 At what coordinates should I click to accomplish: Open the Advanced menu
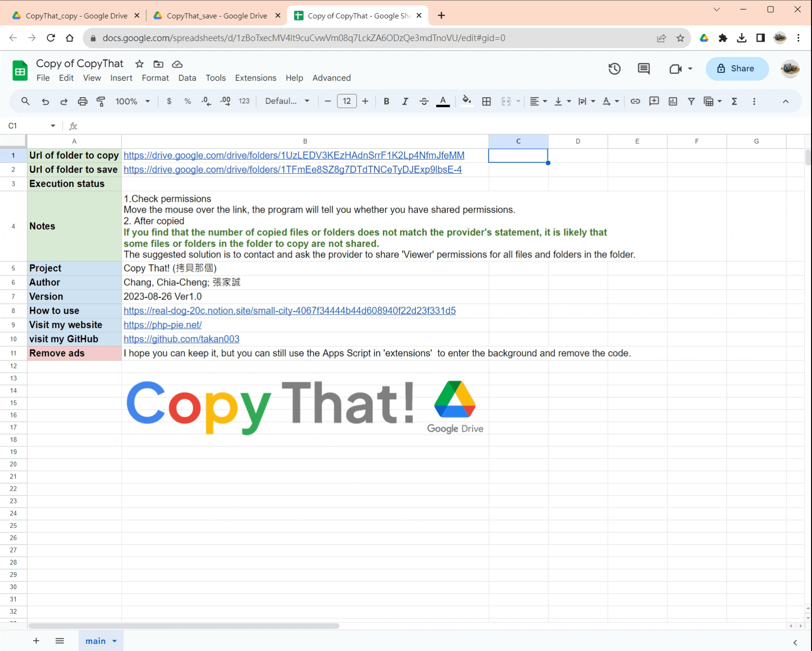[x=332, y=78]
